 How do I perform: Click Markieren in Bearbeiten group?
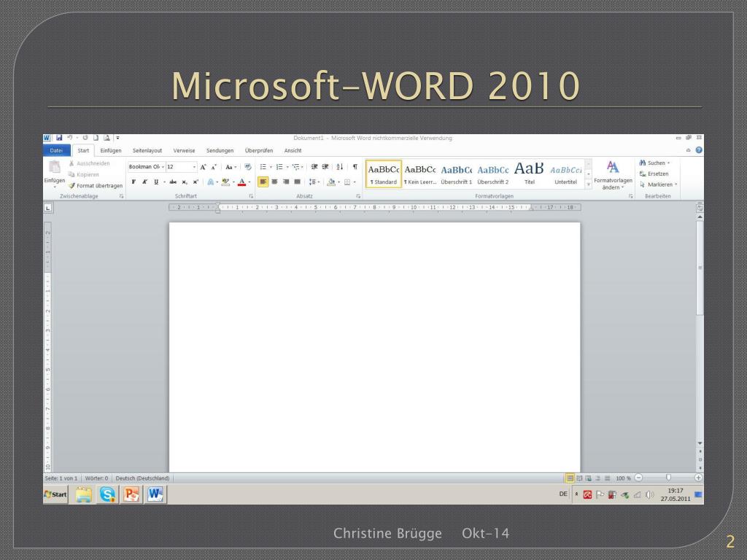pyautogui.click(x=659, y=184)
